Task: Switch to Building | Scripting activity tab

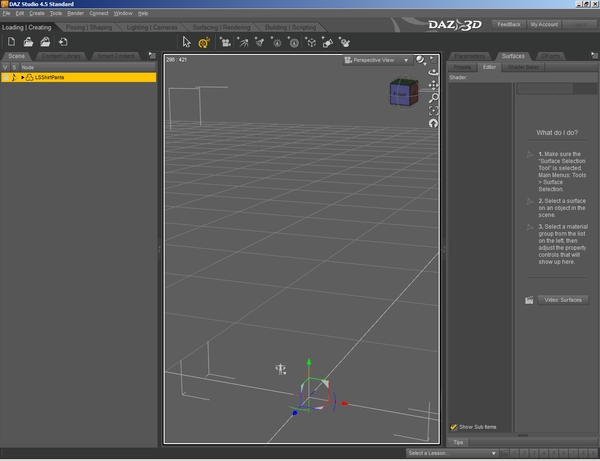Action: (291, 28)
